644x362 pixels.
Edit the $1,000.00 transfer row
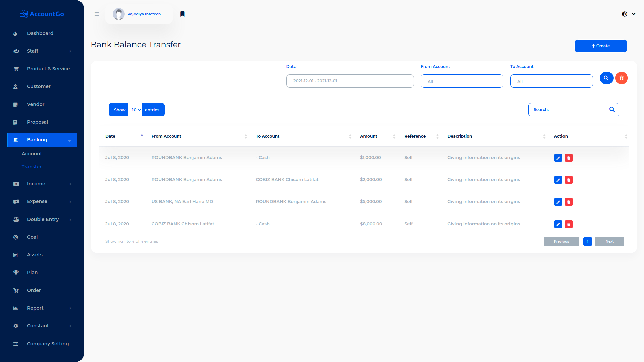(x=558, y=158)
